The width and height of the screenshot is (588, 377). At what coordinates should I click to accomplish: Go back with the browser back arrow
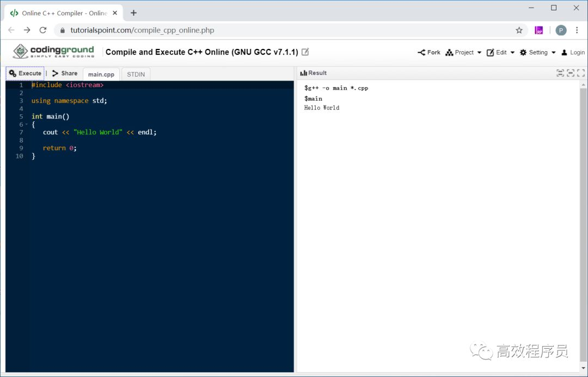click(11, 30)
